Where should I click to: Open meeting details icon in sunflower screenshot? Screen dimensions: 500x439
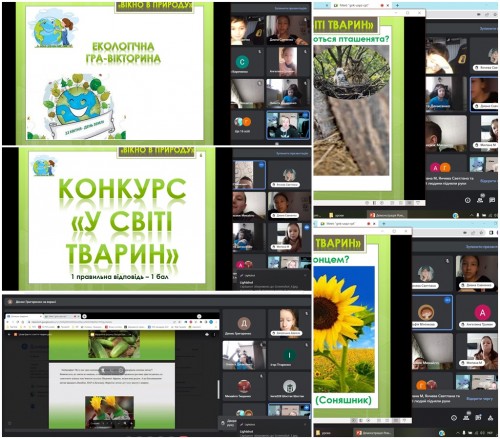point(454,417)
